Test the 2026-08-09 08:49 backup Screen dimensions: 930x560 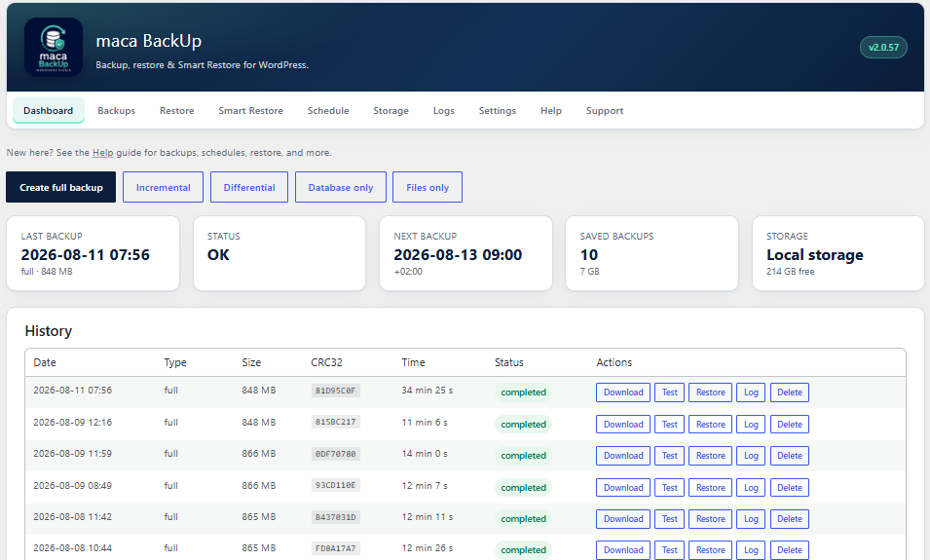tap(670, 488)
